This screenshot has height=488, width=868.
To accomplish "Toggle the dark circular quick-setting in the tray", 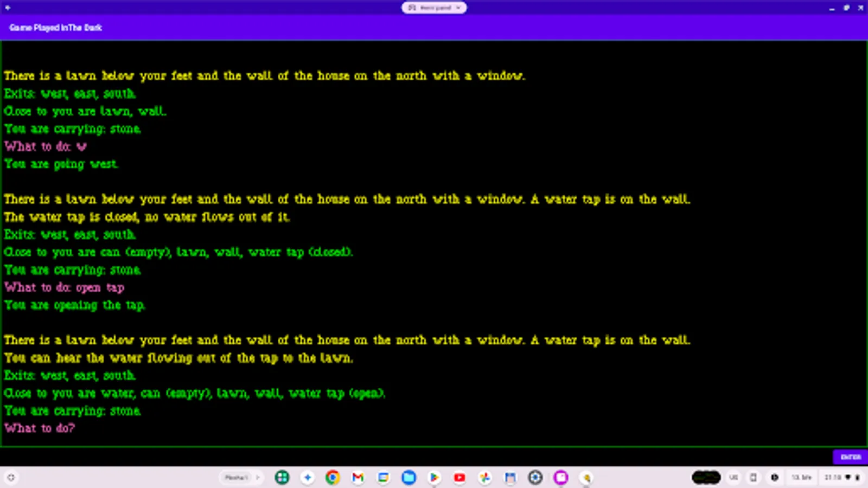I will (x=774, y=478).
